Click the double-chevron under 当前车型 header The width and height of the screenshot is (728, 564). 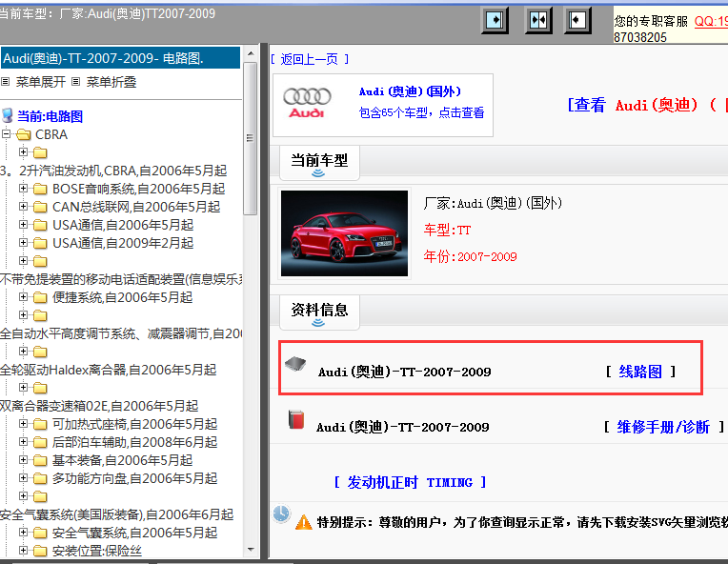318,173
